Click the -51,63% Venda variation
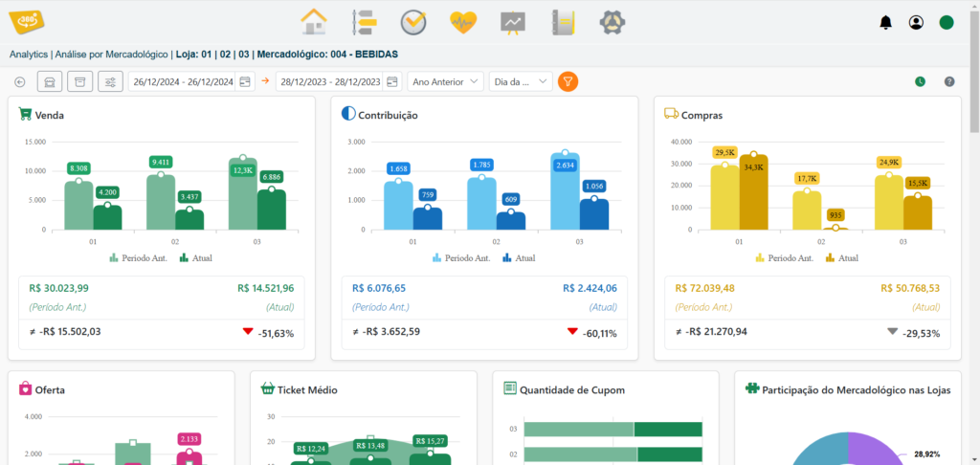Screen dimensions: 980x465 click(276, 333)
